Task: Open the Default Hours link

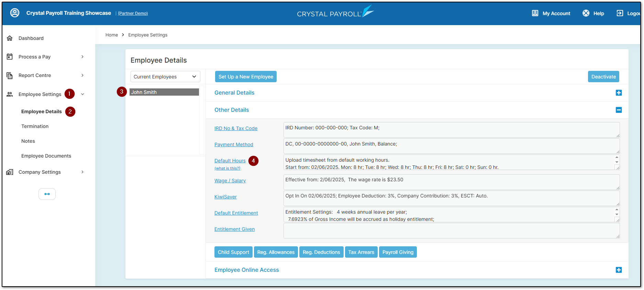Action: click(x=230, y=161)
